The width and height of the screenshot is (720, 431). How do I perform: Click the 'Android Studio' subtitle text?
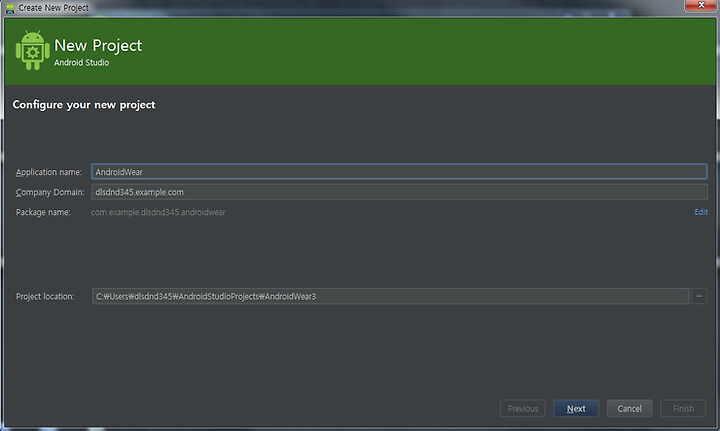point(81,62)
